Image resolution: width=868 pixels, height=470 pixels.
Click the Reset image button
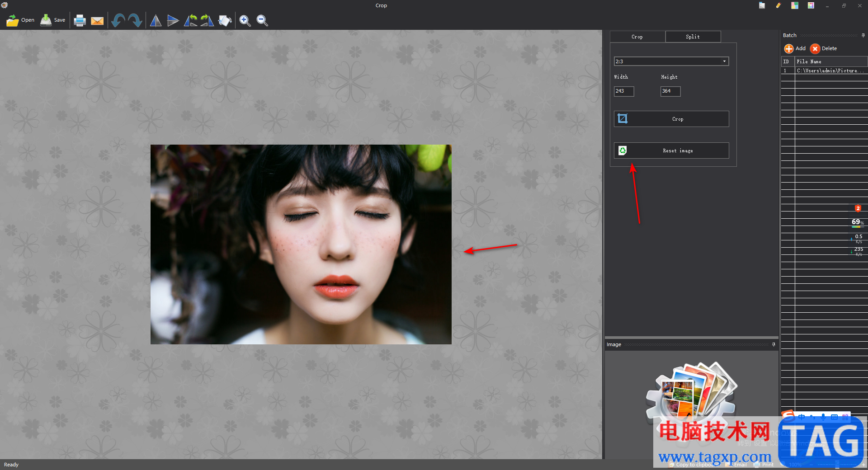(x=671, y=150)
